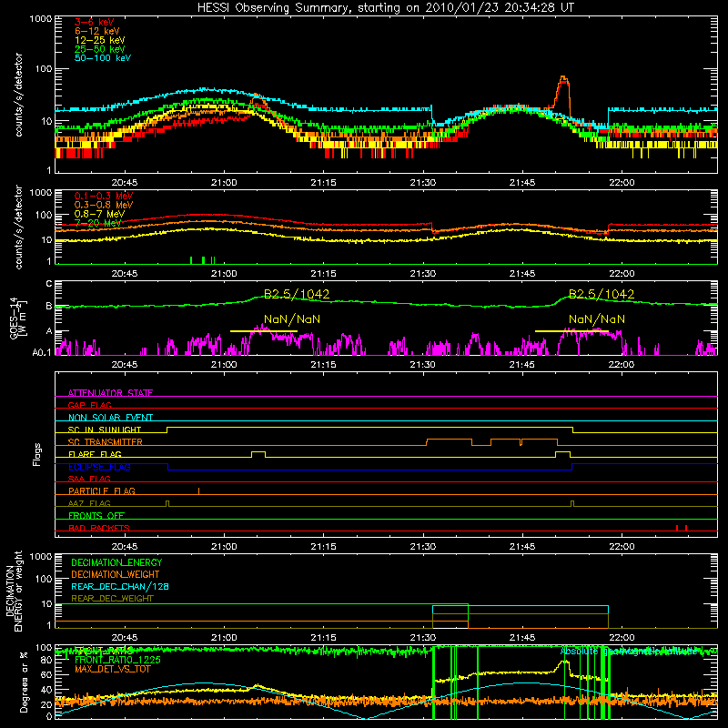728x728 pixels.
Task: Click the MAX_DET_VS_TOT legend label
Action: [112, 669]
